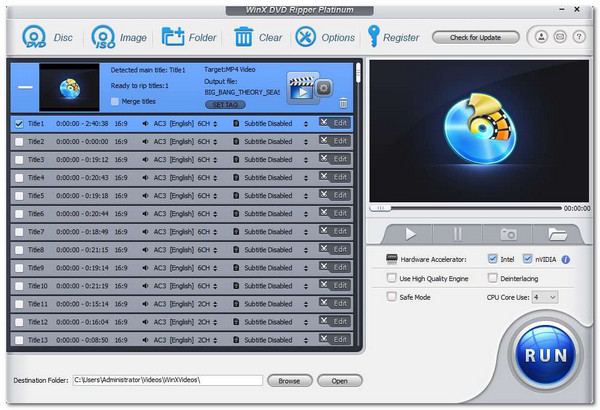The width and height of the screenshot is (600, 410).
Task: Click the output file name BIG_BANG_THEORY
Action: pyautogui.click(x=242, y=92)
